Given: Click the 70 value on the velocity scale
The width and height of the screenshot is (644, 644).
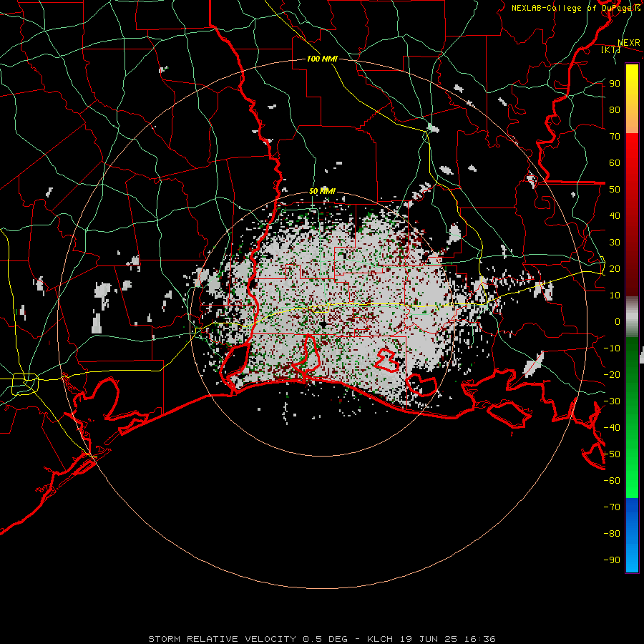Looking at the screenshot, I should point(615,137).
